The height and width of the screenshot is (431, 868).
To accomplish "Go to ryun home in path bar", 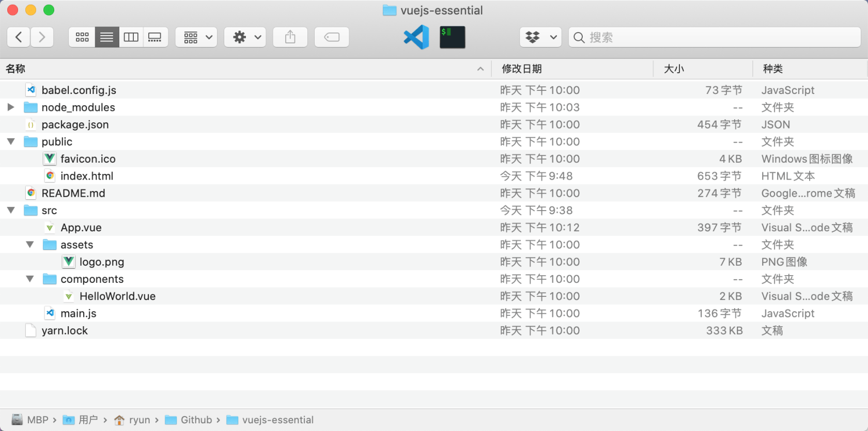I will (132, 420).
